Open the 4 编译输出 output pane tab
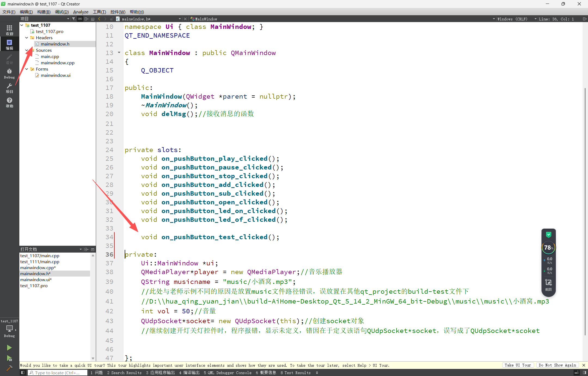The image size is (588, 376). [189, 372]
